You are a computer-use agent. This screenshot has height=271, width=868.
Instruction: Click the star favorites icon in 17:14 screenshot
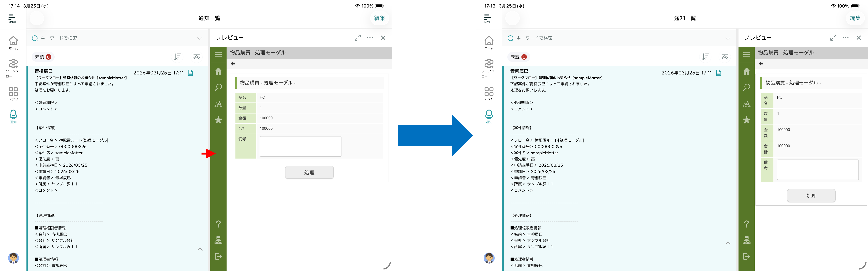(x=218, y=120)
